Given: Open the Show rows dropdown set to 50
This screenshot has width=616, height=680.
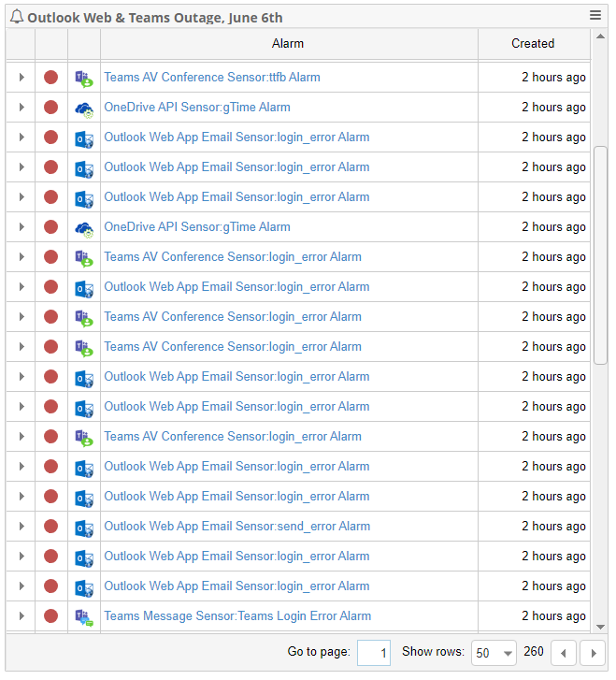Looking at the screenshot, I should point(494,653).
